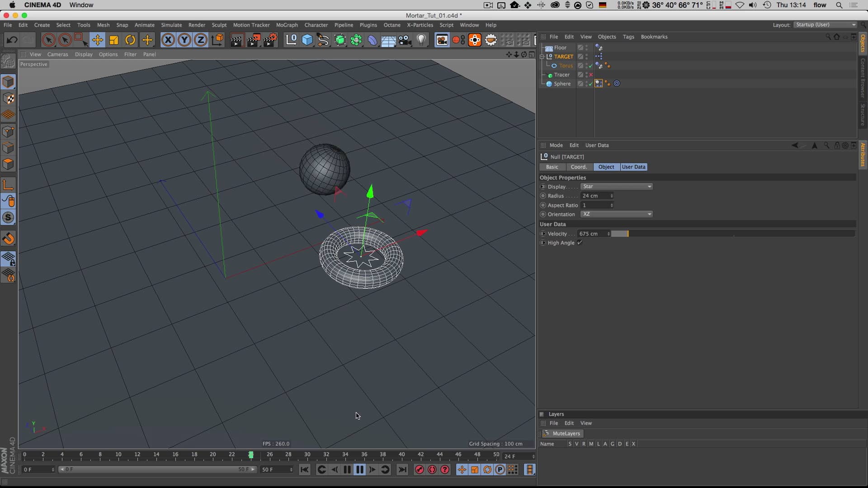This screenshot has height=488, width=868.
Task: Collapse the TARGET hierarchy in the Object Manager
Action: (542, 56)
